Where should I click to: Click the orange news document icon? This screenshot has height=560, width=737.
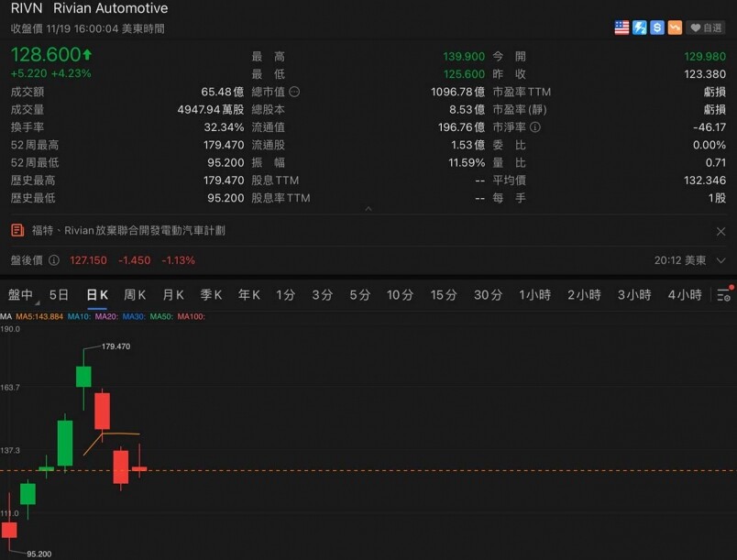tap(17, 230)
